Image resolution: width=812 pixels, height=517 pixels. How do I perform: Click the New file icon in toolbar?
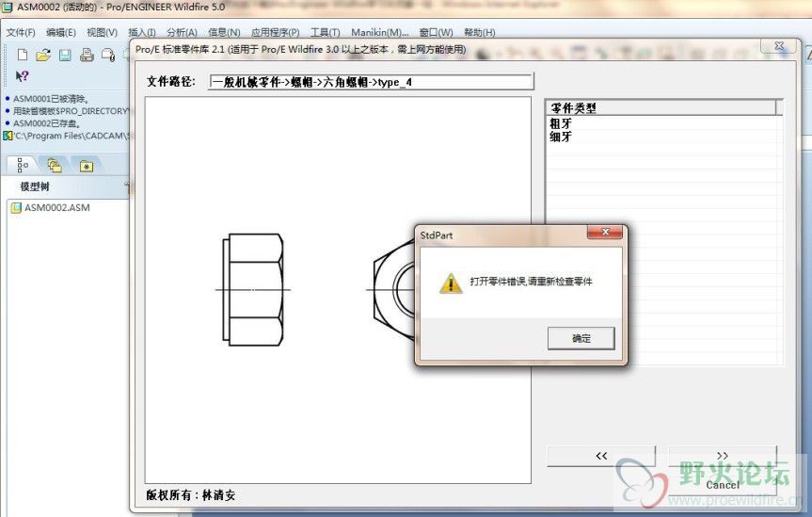[x=23, y=55]
